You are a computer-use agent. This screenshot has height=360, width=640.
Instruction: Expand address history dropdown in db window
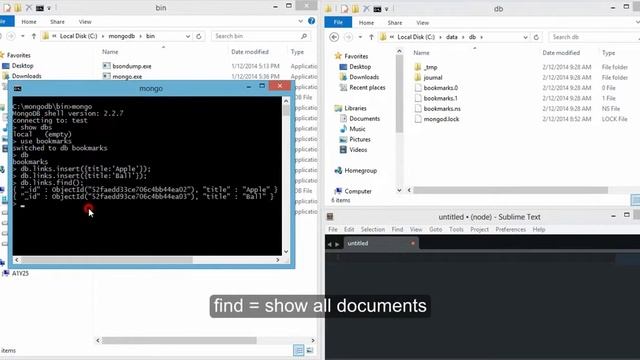525,37
